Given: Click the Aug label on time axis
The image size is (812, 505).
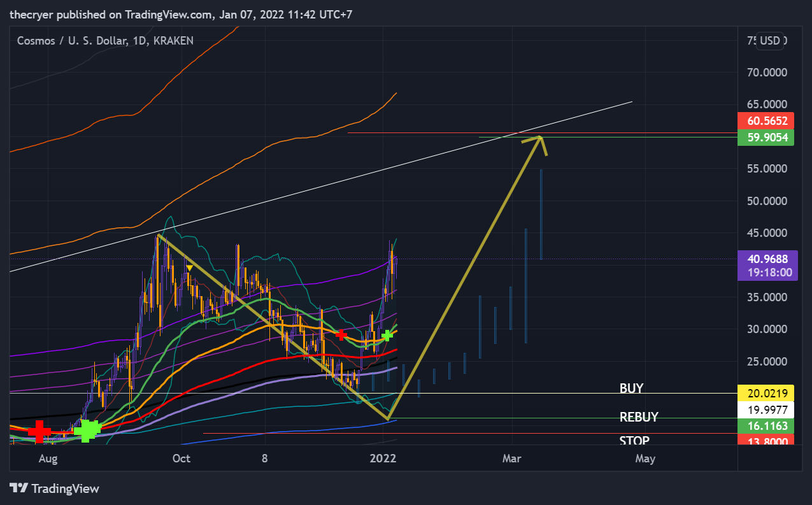Looking at the screenshot, I should point(48,459).
